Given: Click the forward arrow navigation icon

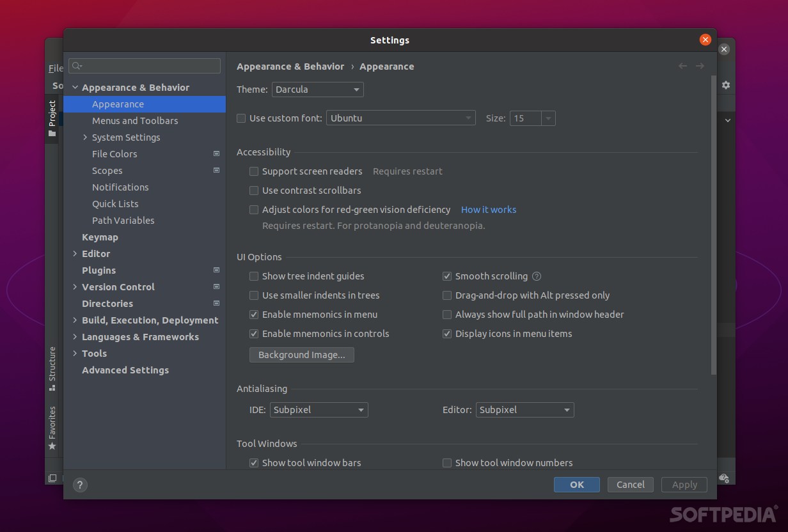Looking at the screenshot, I should (x=700, y=66).
